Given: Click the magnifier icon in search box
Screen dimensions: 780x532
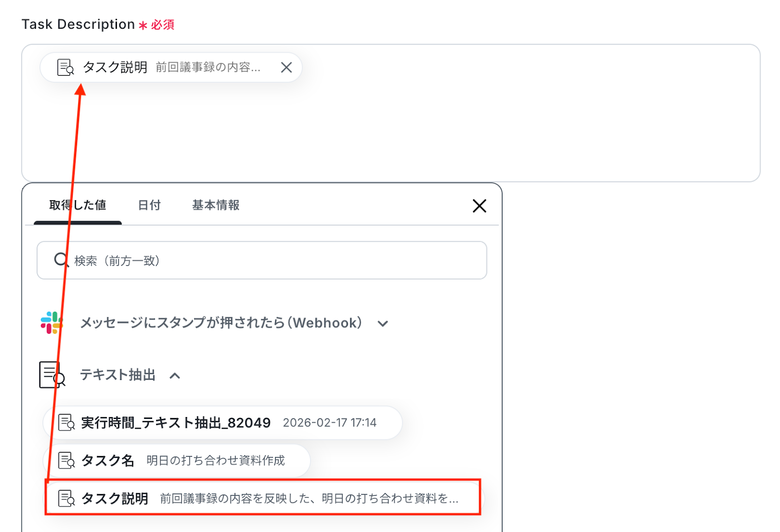Looking at the screenshot, I should tap(61, 260).
